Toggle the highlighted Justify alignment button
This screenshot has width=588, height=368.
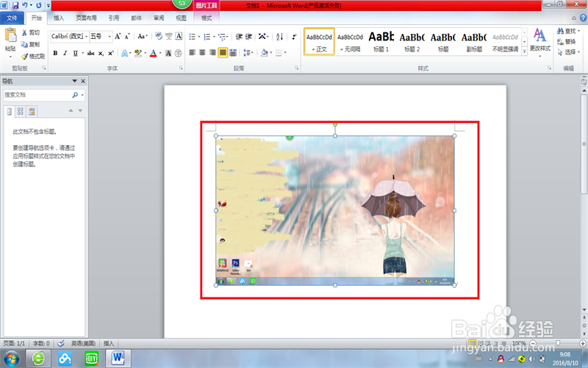[x=223, y=53]
